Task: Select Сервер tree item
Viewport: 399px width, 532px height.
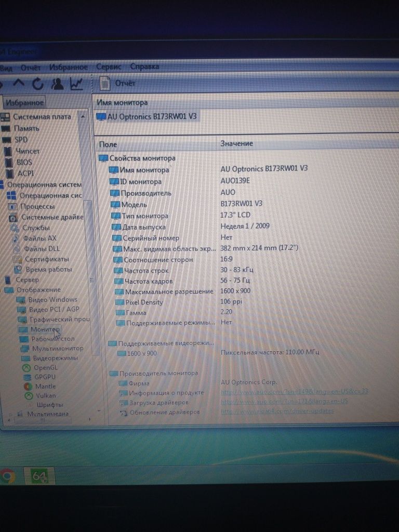Action: (x=27, y=280)
